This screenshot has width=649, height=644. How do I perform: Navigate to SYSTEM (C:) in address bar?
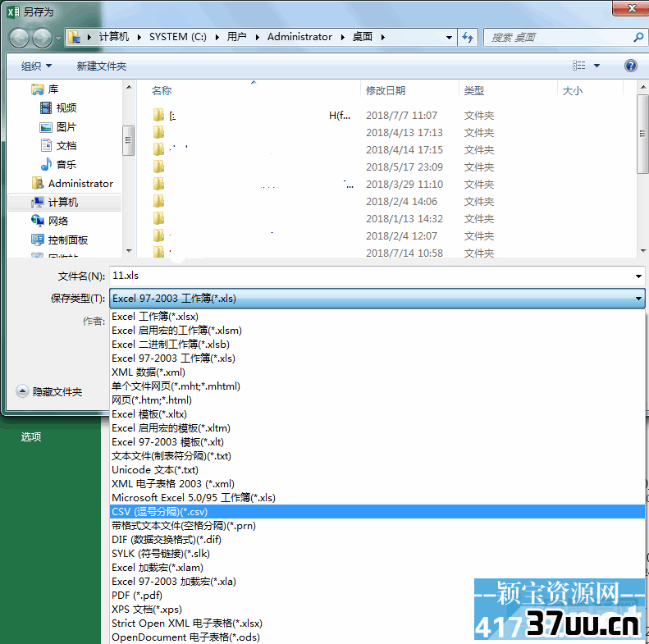coord(177,37)
